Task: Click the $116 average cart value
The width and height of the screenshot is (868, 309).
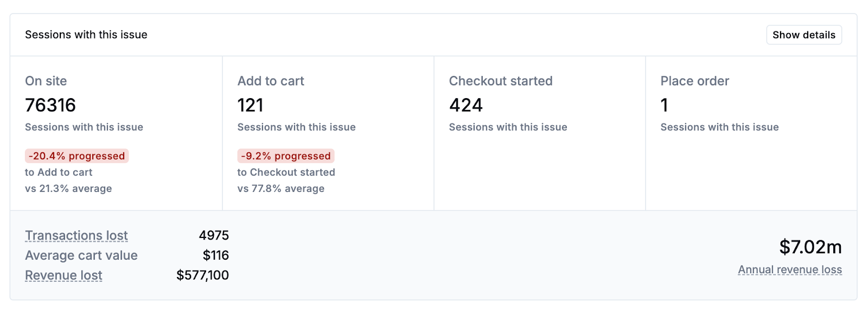Action: click(216, 255)
